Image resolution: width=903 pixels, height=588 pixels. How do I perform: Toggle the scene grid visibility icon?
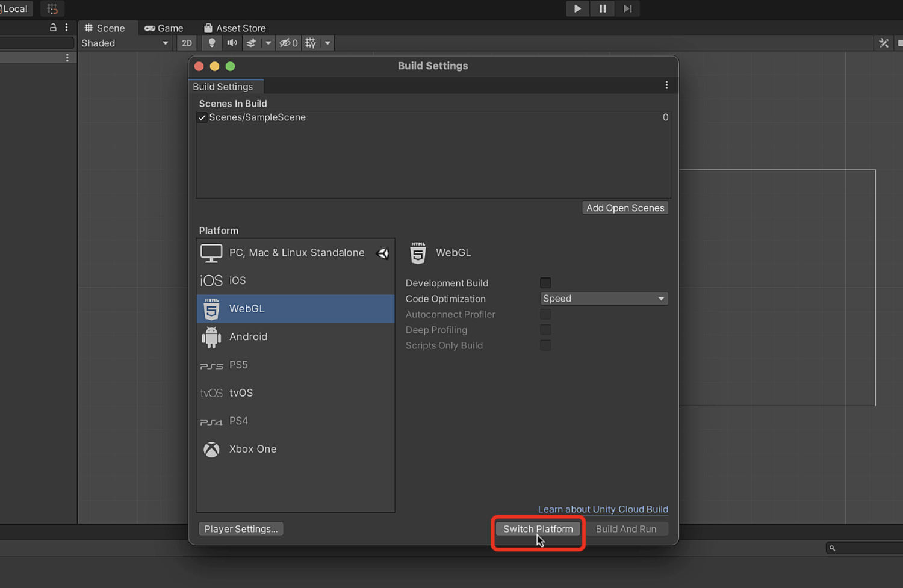311,43
